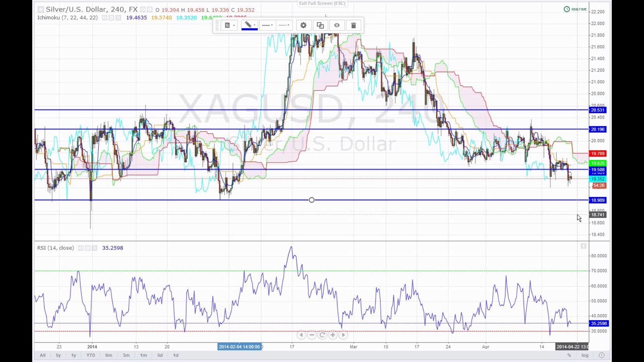
Task: Select the 1m time range
Action: click(x=143, y=355)
